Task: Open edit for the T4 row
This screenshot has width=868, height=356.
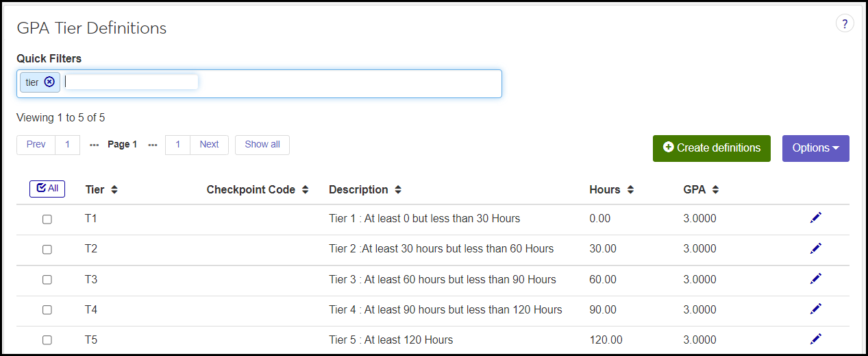Action: (x=815, y=309)
